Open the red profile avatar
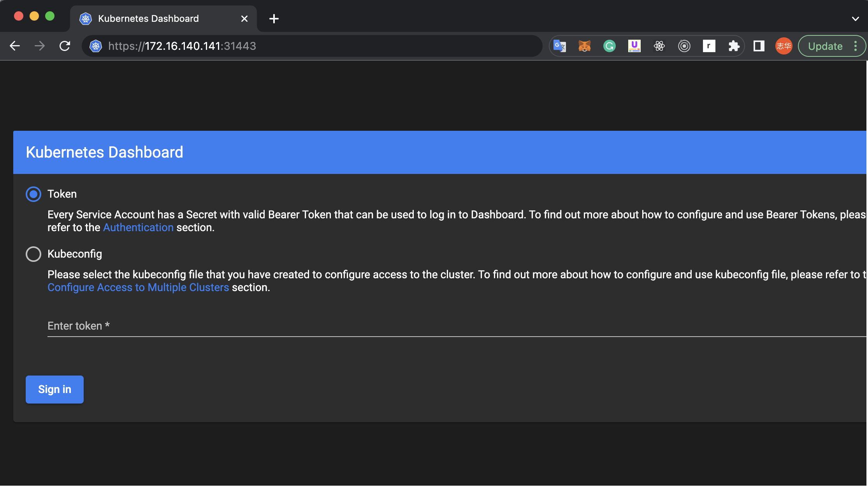Image resolution: width=868 pixels, height=488 pixels. (x=784, y=46)
